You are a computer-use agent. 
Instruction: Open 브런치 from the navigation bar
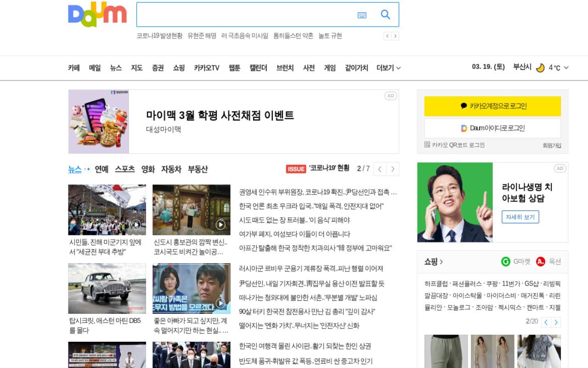(285, 68)
